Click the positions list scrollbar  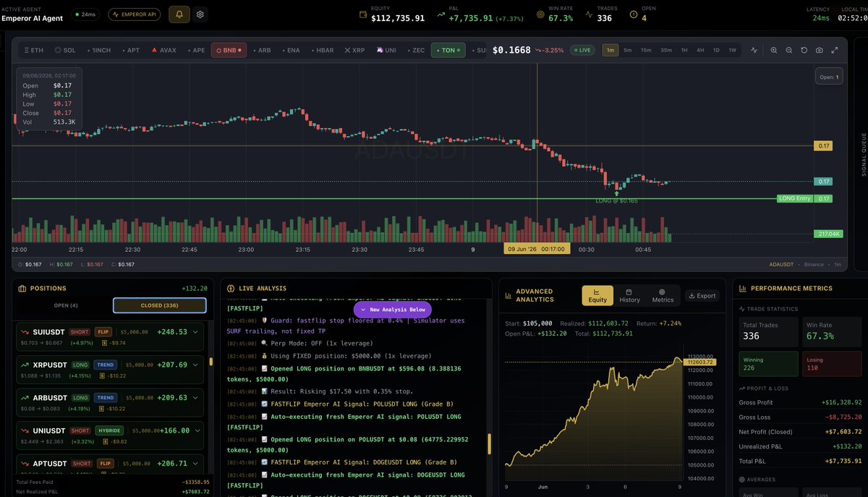211,362
